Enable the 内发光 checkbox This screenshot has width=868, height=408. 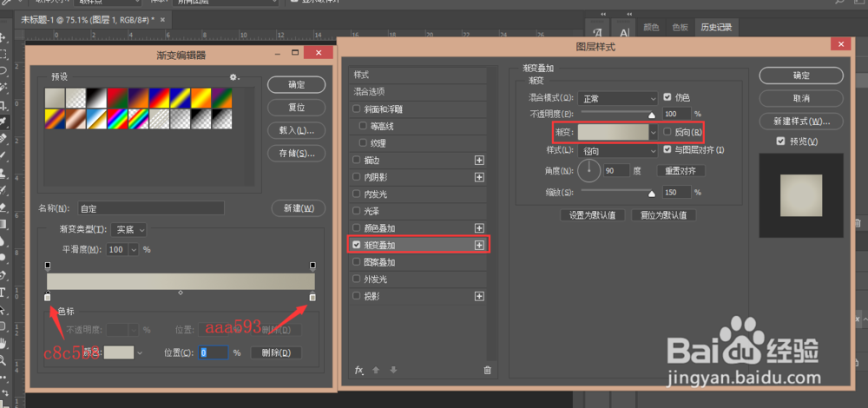click(357, 194)
